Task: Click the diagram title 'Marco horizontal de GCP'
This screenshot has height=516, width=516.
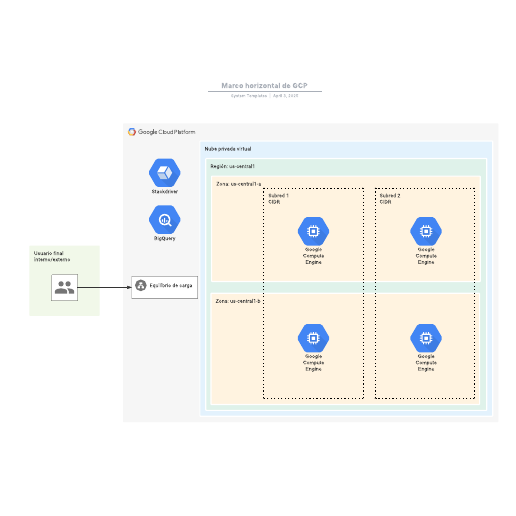Action: click(265, 86)
